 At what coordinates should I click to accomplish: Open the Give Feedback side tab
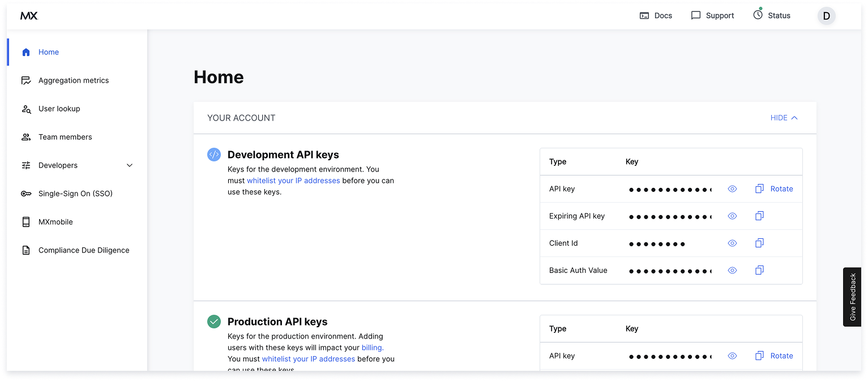(852, 297)
